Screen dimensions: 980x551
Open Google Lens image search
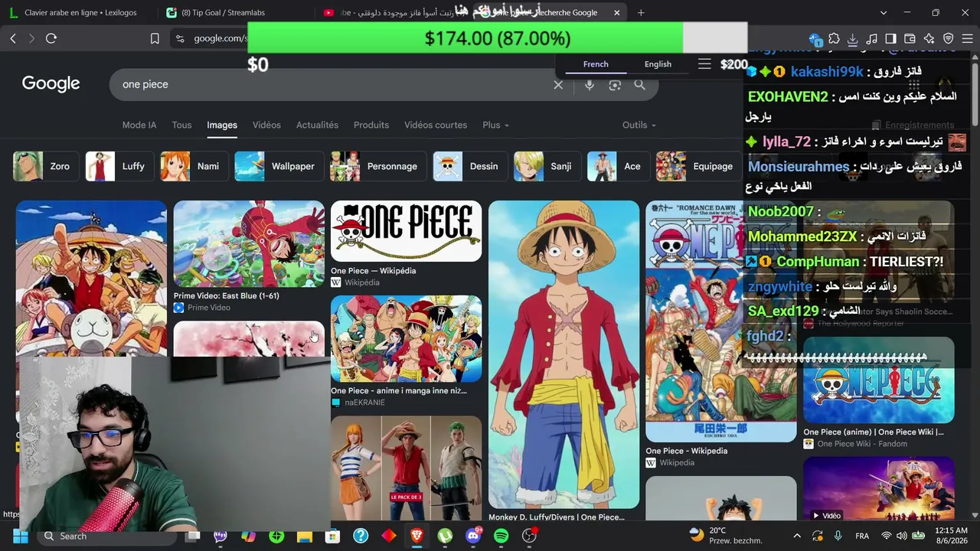tap(615, 84)
